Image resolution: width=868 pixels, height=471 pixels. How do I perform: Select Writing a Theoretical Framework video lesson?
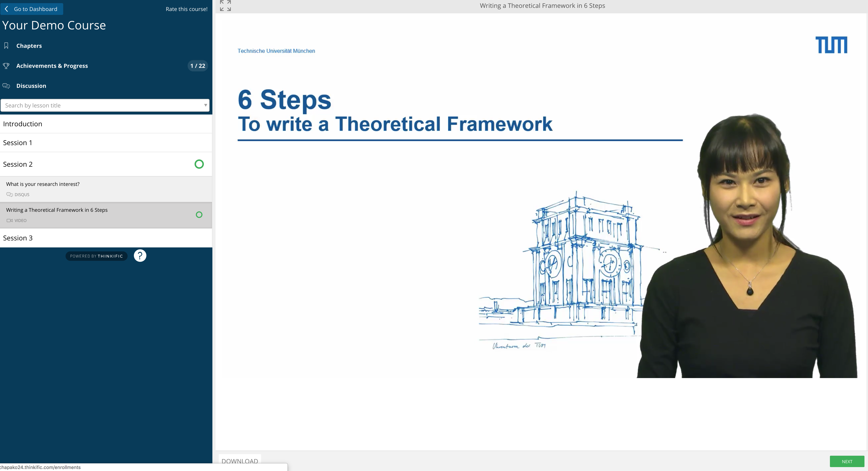click(57, 210)
